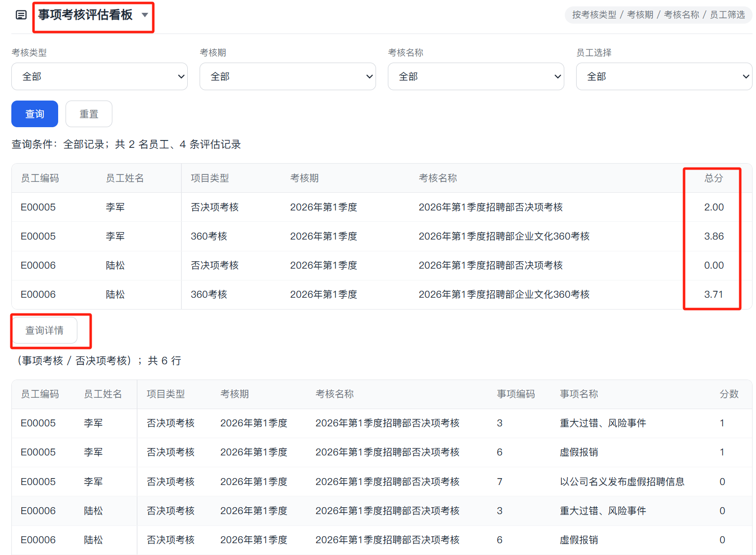Click the 按考核类型 / 考核期 filter hint pill
The image size is (756, 555).
[x=658, y=15]
